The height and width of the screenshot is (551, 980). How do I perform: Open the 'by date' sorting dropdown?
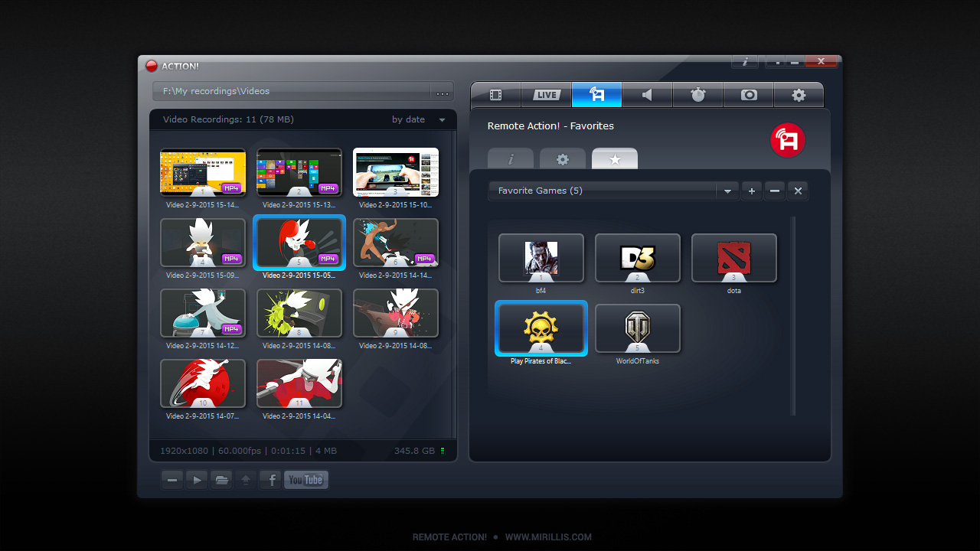coord(419,119)
